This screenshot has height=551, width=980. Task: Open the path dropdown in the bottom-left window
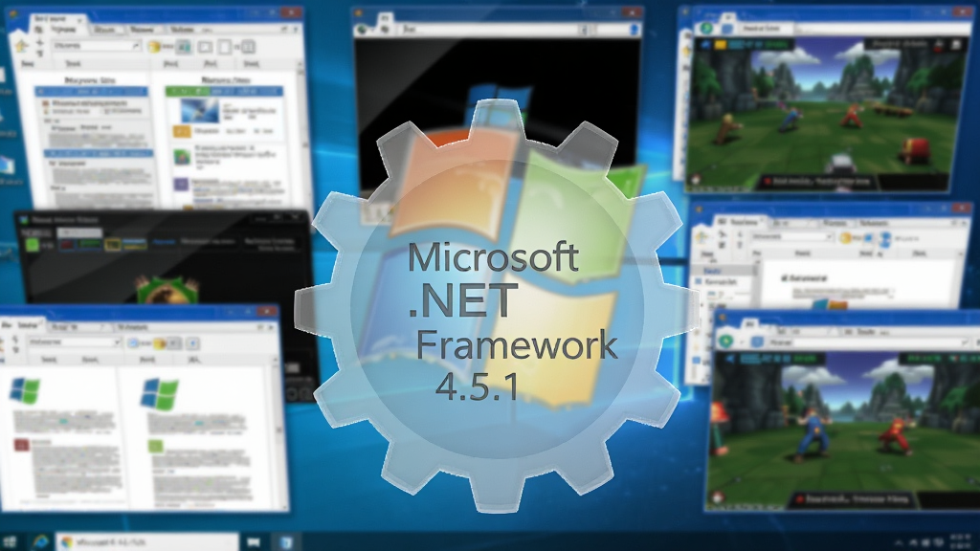116,342
